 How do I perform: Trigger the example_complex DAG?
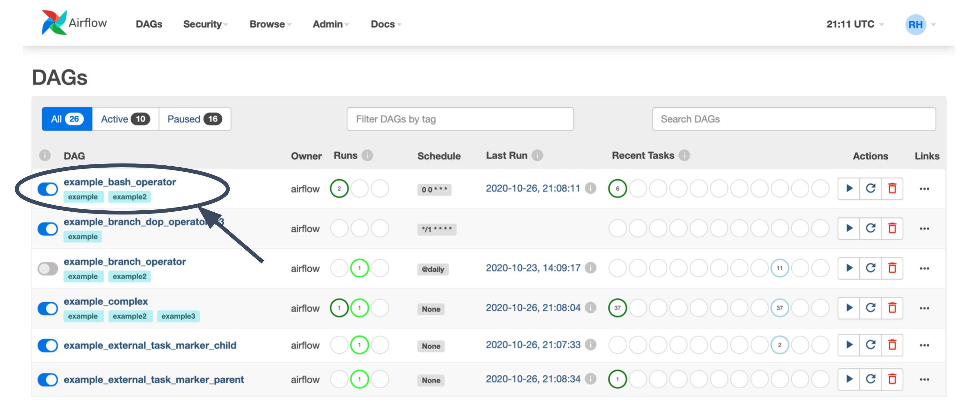(849, 308)
